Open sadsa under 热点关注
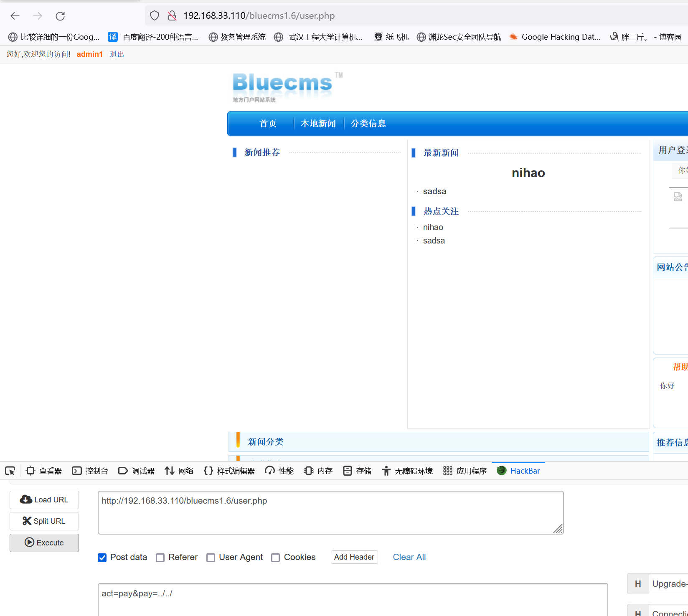Viewport: 688px width, 616px height. [x=434, y=241]
